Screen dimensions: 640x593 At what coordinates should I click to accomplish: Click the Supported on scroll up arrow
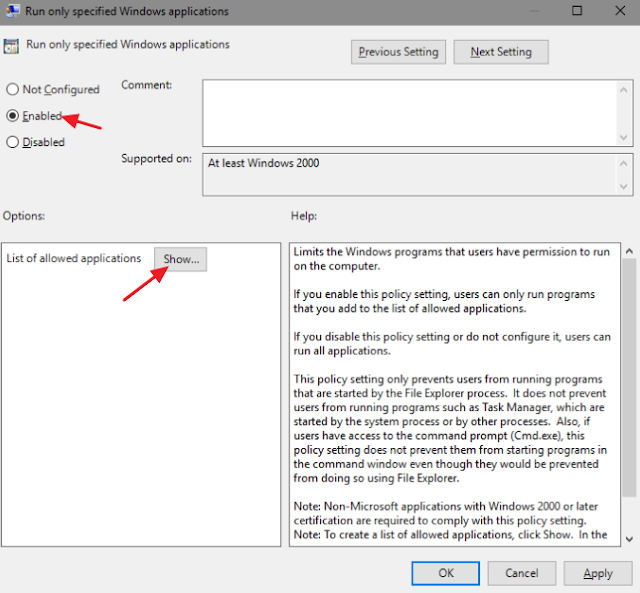pyautogui.click(x=623, y=164)
